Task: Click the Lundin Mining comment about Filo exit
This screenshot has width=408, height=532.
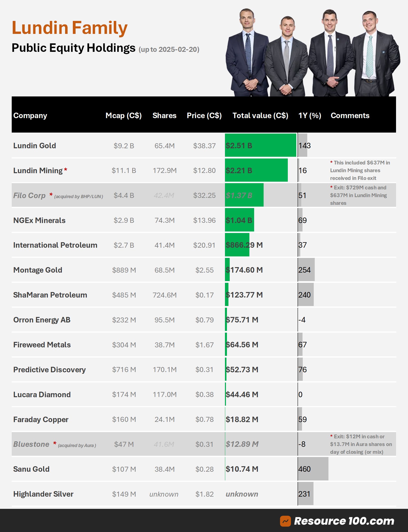Action: (360, 170)
